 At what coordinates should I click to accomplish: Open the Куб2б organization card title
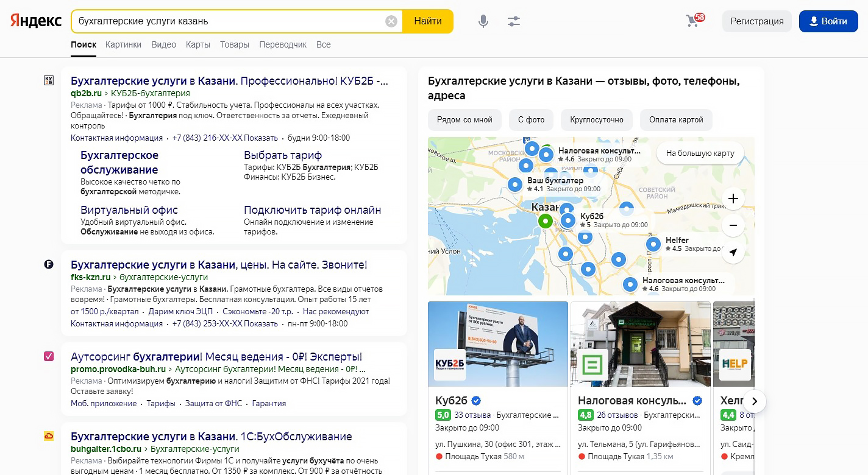(x=451, y=401)
